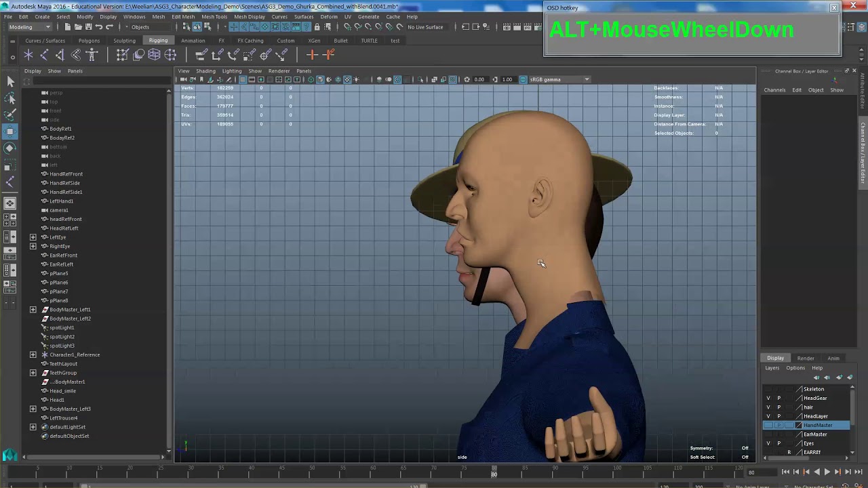The image size is (868, 488).
Task: Expand the LeftEye node in the Outliner
Action: [x=33, y=237]
